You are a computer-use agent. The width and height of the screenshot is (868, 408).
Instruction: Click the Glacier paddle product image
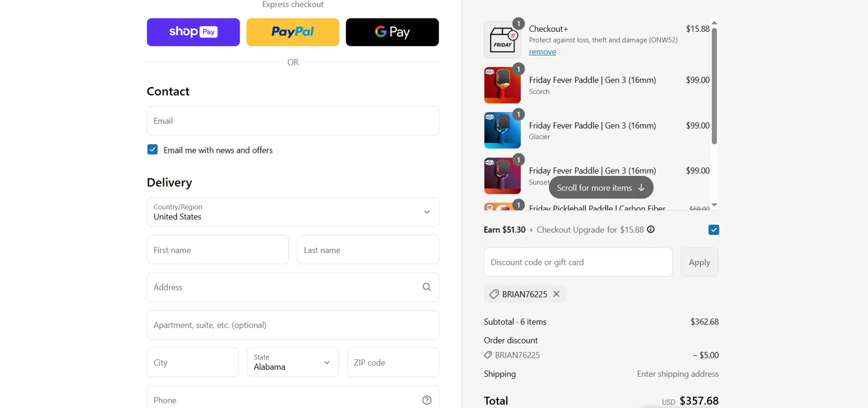502,130
